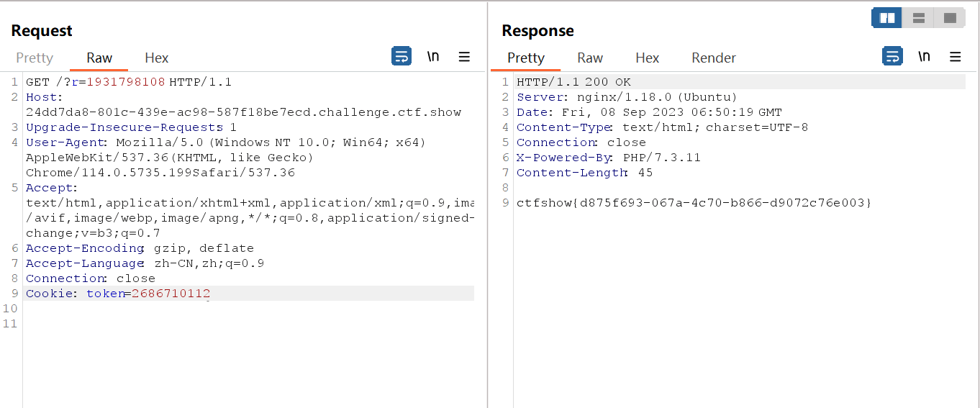Click the Cookie token value 2686710112
The height and width of the screenshot is (408, 980).
point(171,294)
